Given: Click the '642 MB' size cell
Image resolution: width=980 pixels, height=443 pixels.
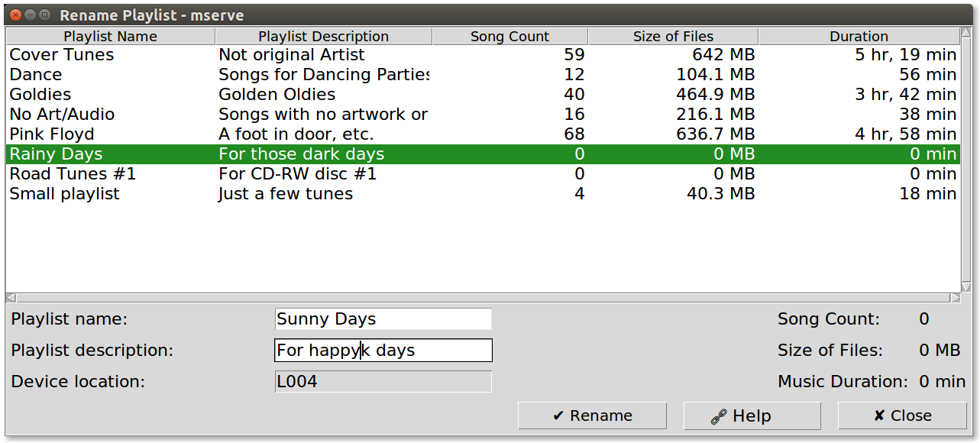Looking at the screenshot, I should tap(723, 55).
